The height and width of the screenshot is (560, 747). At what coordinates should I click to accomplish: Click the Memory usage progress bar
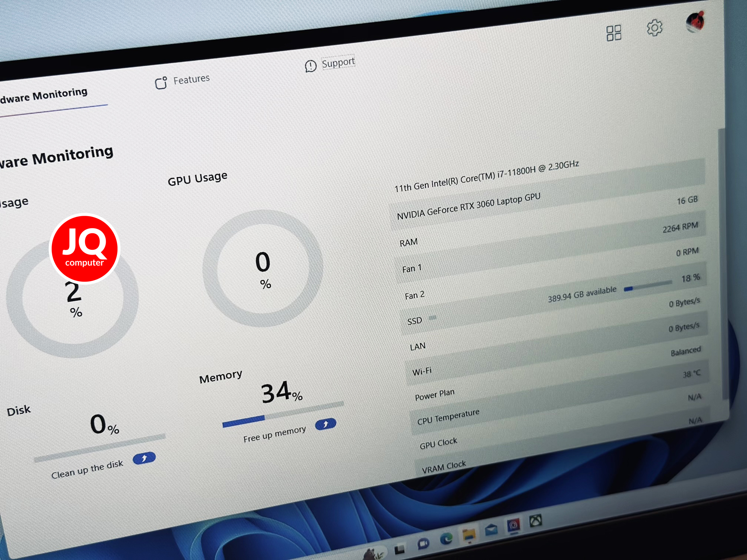click(x=283, y=414)
